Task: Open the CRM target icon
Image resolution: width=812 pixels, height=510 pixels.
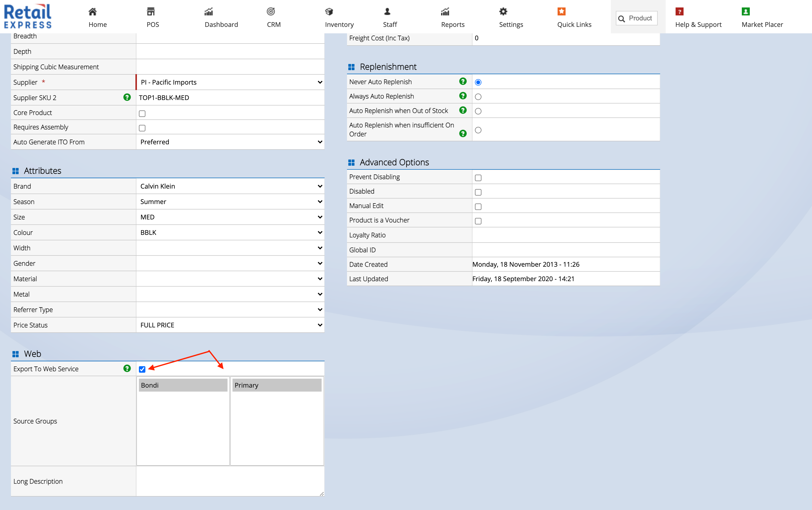Action: coord(271,12)
